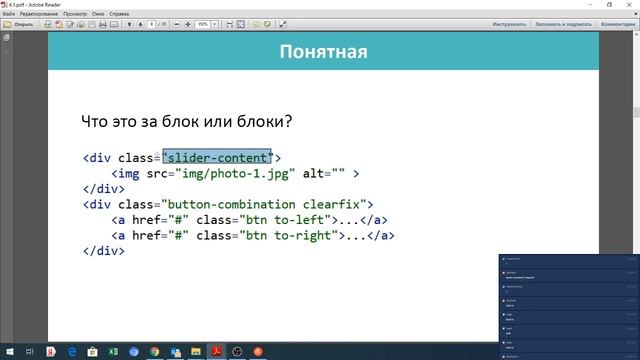
Task: Click the zoom percentage field
Action: pos(202,24)
